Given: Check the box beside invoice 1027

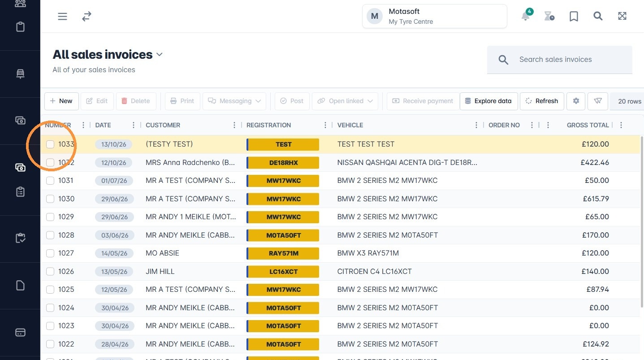Looking at the screenshot, I should coord(50,253).
